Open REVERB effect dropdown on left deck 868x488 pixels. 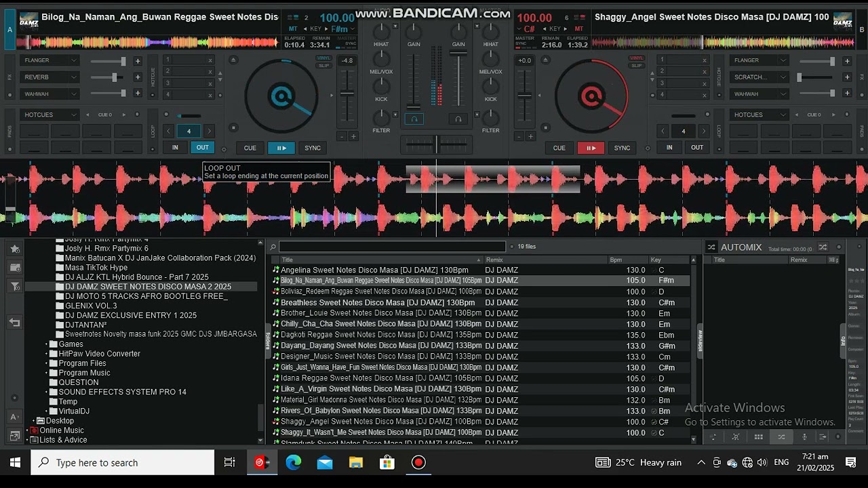[x=50, y=77]
